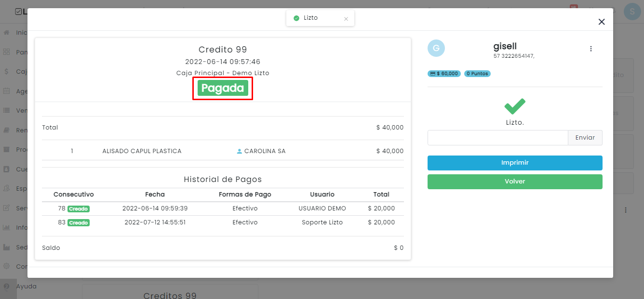Open the three-dot menu behind the dialog
Screen dimensions: 644x299
tap(626, 210)
